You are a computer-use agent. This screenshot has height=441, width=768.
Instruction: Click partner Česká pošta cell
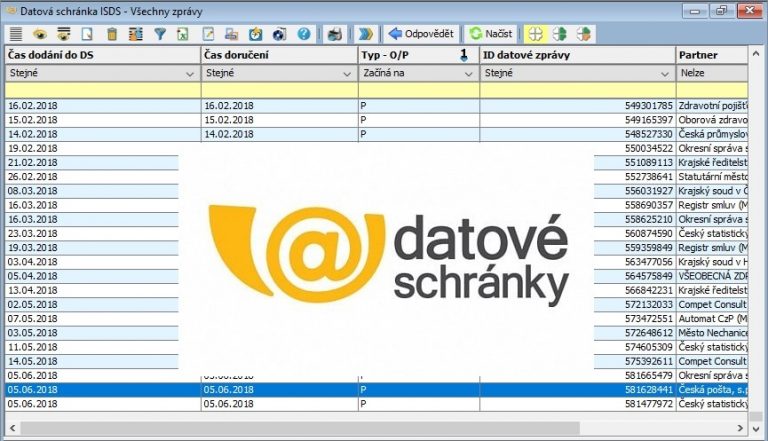pyautogui.click(x=713, y=390)
